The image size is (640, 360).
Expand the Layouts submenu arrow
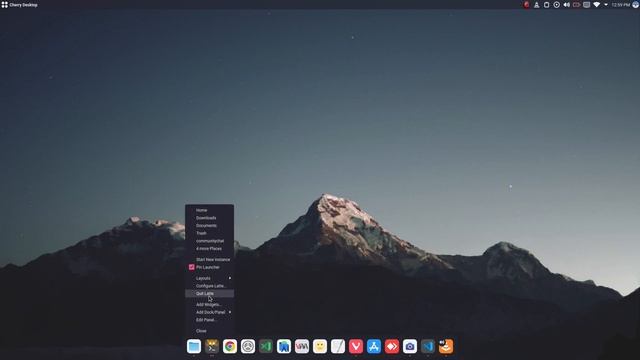pyautogui.click(x=230, y=278)
